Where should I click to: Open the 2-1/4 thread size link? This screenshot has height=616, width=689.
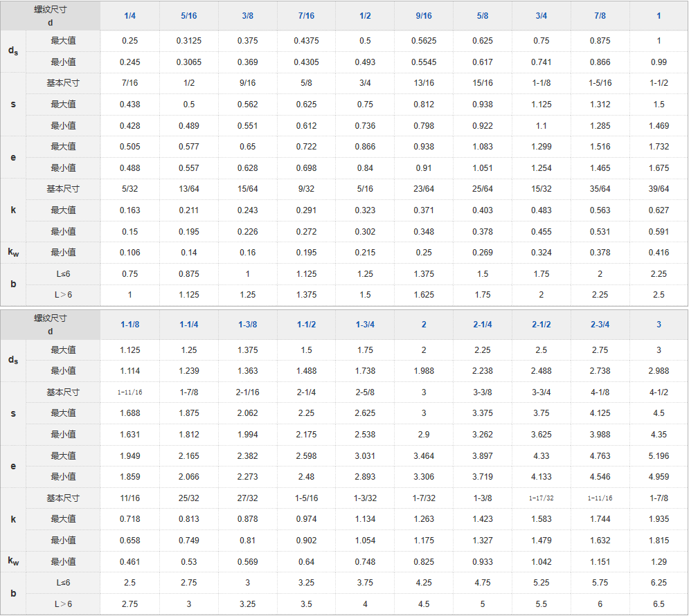point(483,325)
